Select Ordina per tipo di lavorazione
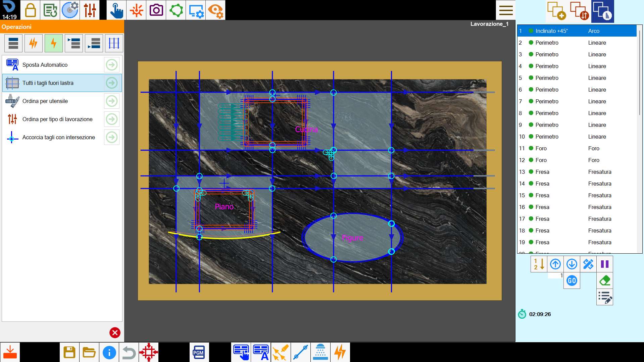The width and height of the screenshot is (644, 362). point(62,119)
